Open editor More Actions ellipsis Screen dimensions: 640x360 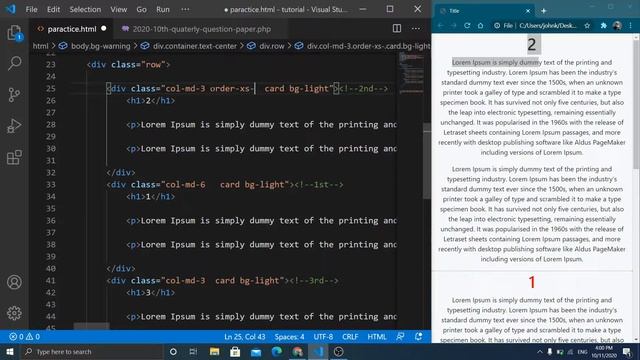pyautogui.click(x=416, y=29)
